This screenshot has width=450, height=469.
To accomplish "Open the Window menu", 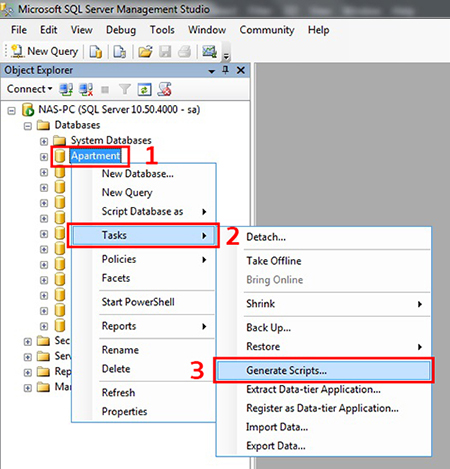I will (x=207, y=30).
